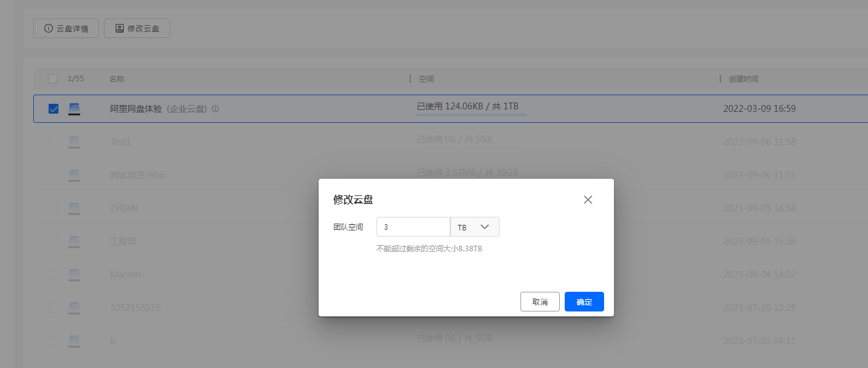Click the Test1 drive name
868x368 pixels.
(121, 142)
